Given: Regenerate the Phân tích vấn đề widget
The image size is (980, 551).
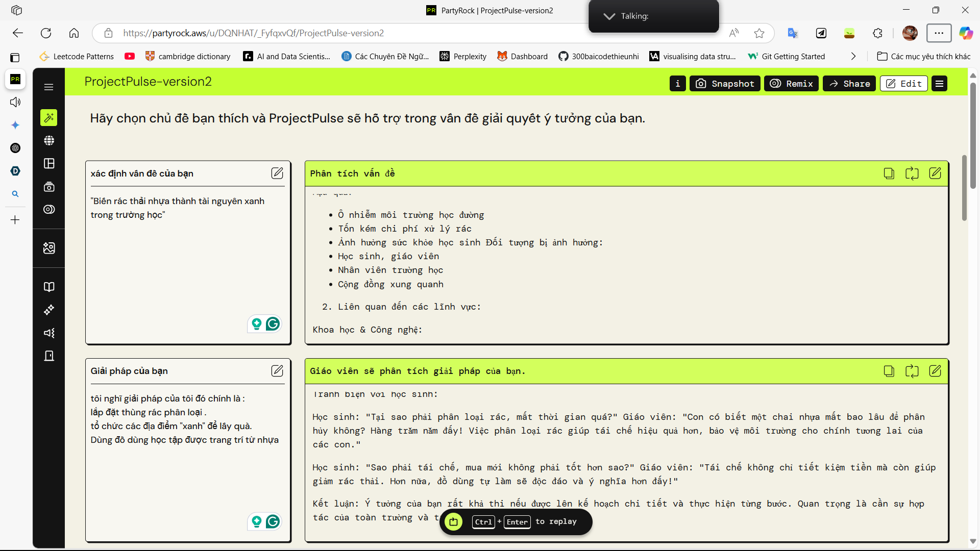Looking at the screenshot, I should (x=912, y=173).
